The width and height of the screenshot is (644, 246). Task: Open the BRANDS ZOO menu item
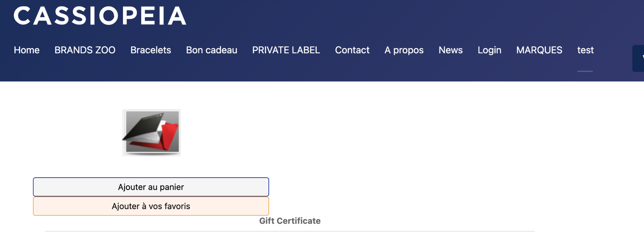click(85, 50)
